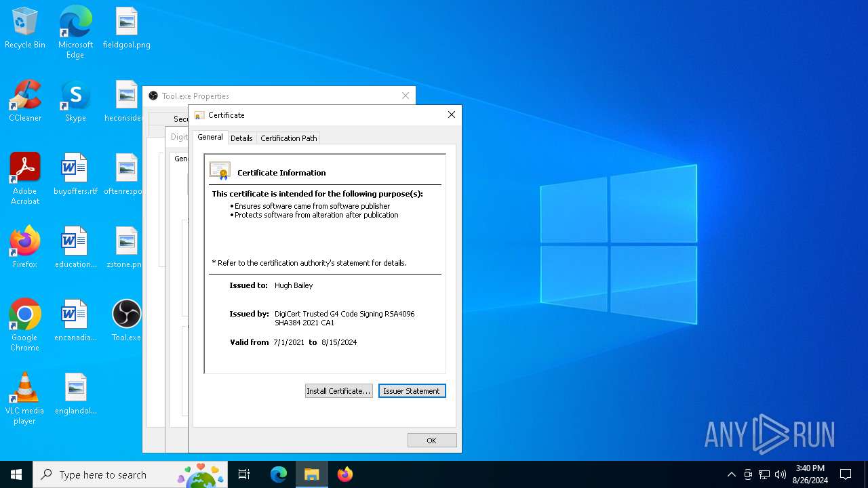The image size is (868, 488).
Task: Click the valid-to date 8/15/2024
Action: (x=339, y=342)
